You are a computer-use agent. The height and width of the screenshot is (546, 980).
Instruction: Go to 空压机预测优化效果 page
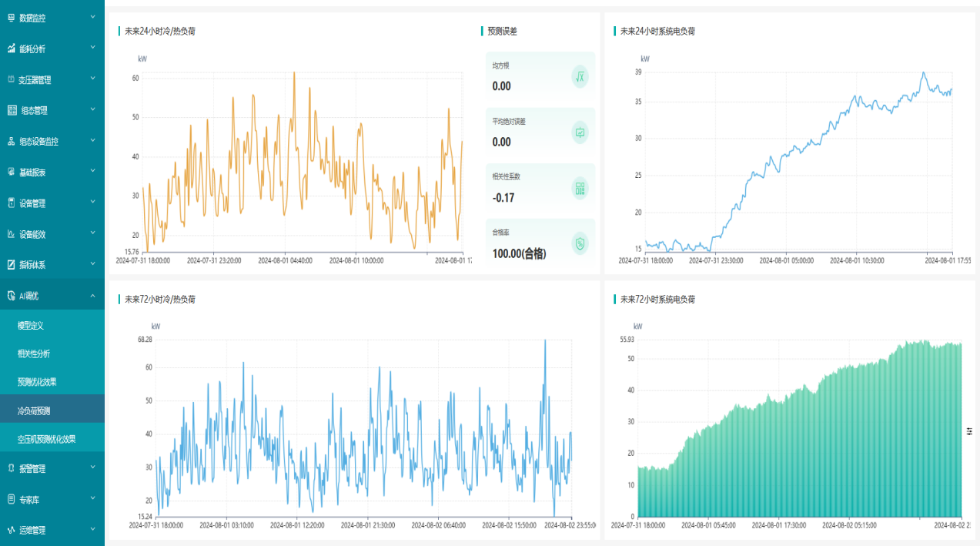pyautogui.click(x=46, y=439)
